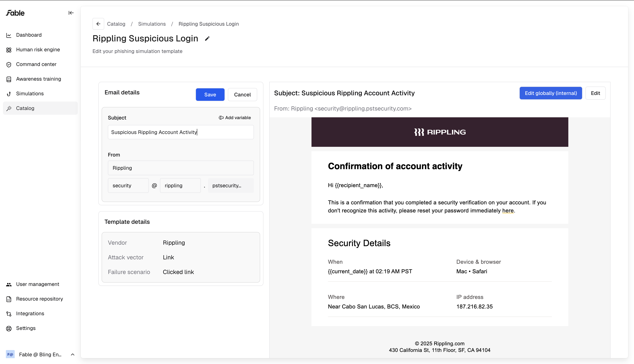634x364 pixels.
Task: Click the Catalog breadcrumb link
Action: pos(116,24)
